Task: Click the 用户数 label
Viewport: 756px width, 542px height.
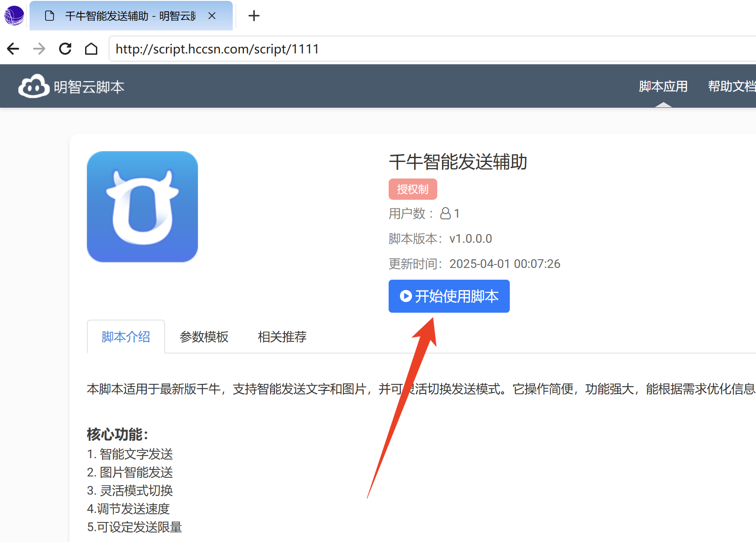Action: pos(411,213)
